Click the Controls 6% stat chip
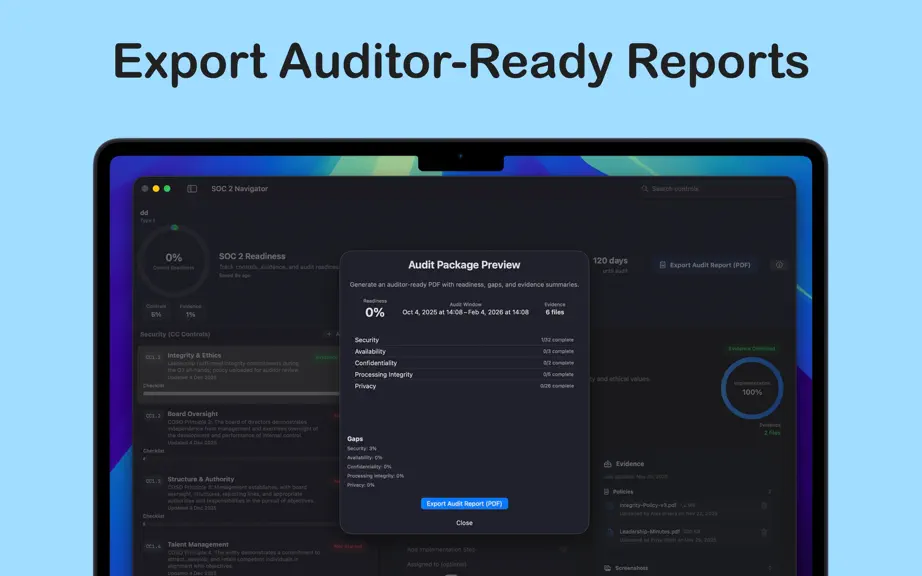The image size is (922, 576). (156, 311)
